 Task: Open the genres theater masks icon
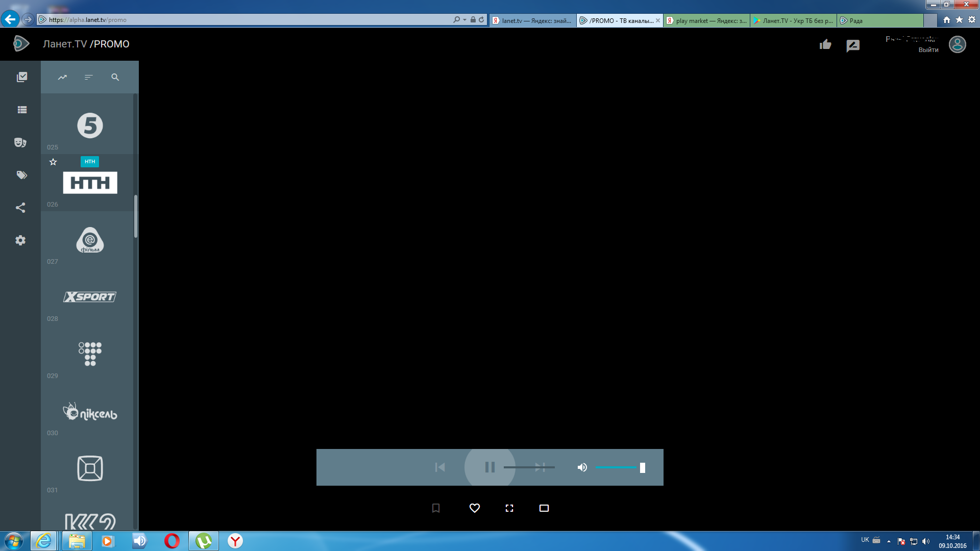click(x=20, y=142)
